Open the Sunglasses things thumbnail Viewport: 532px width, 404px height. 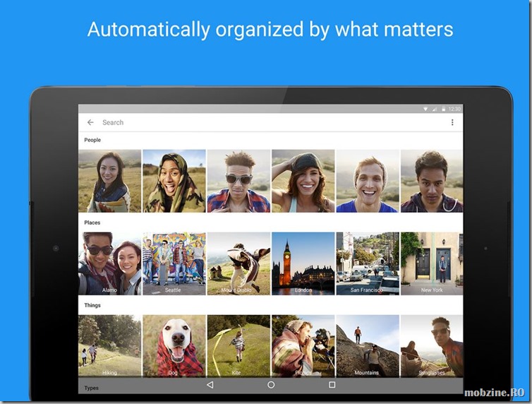click(432, 346)
